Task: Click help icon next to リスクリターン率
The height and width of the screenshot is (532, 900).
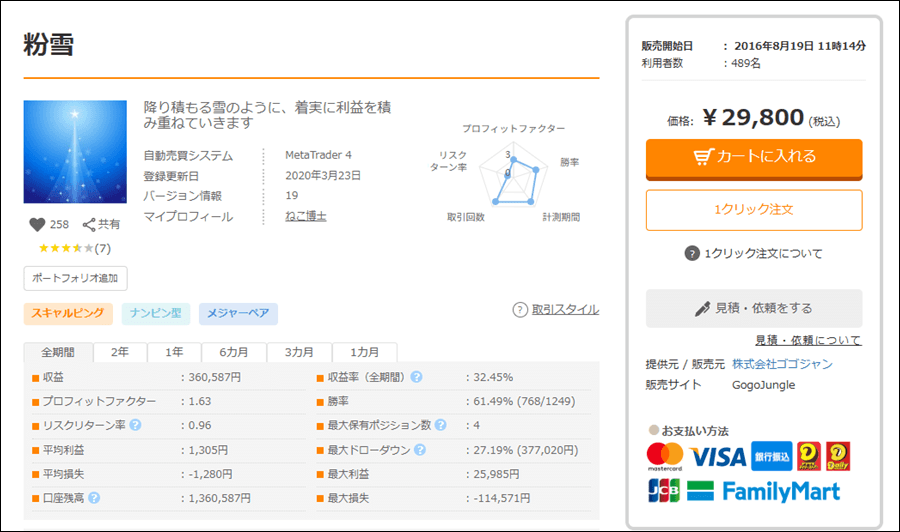Action: (x=135, y=425)
